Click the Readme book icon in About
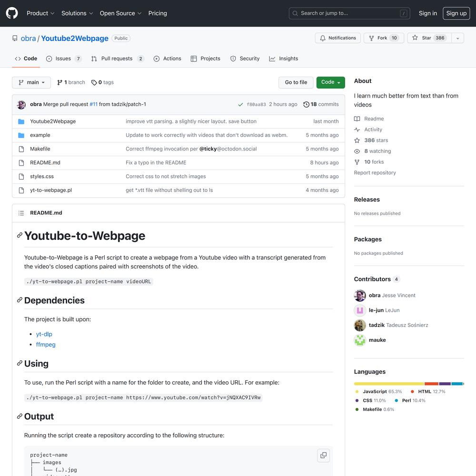The width and height of the screenshot is (476, 476). [357, 119]
